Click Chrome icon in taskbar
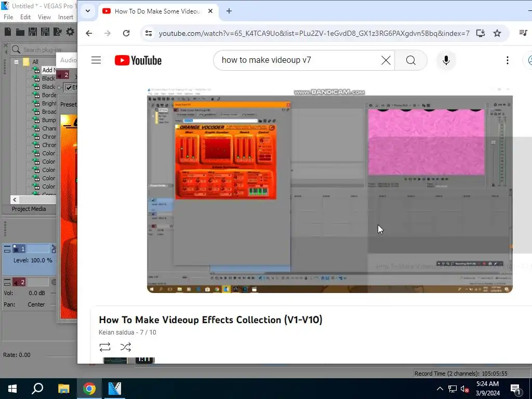 point(89,389)
